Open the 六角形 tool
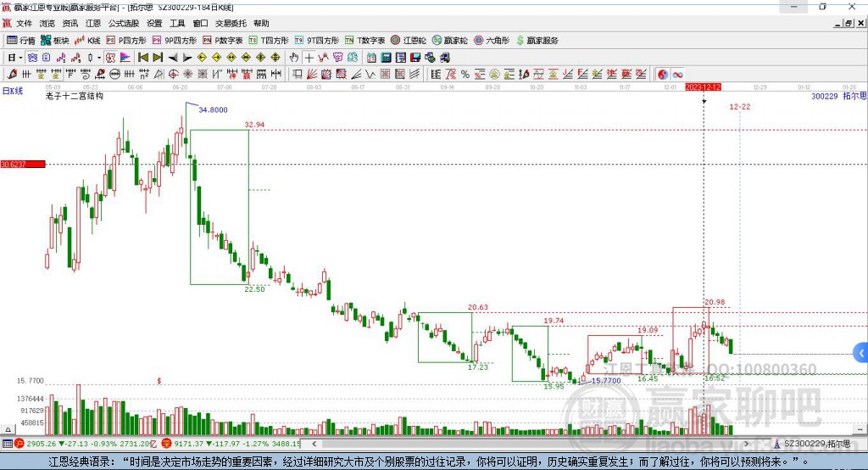Screen dimensions: 868x470 point(492,41)
